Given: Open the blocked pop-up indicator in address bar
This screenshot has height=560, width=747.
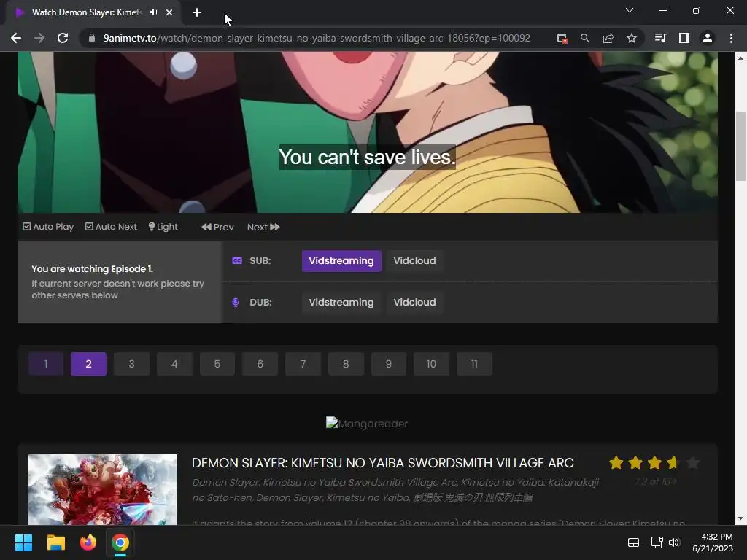Looking at the screenshot, I should 562,38.
